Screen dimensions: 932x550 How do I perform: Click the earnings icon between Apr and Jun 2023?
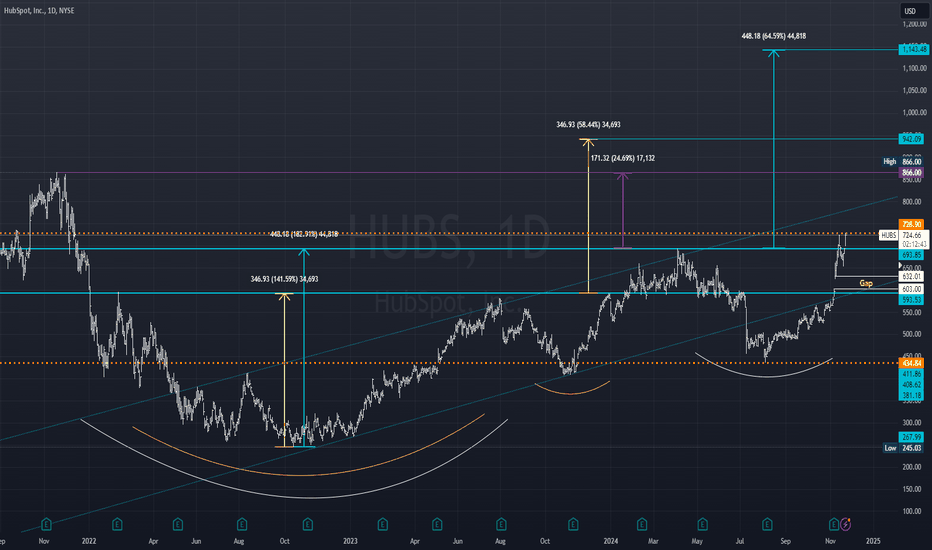437,524
